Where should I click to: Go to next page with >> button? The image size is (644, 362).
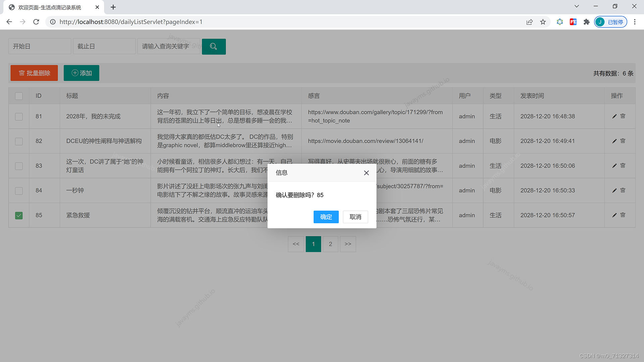coord(348,244)
